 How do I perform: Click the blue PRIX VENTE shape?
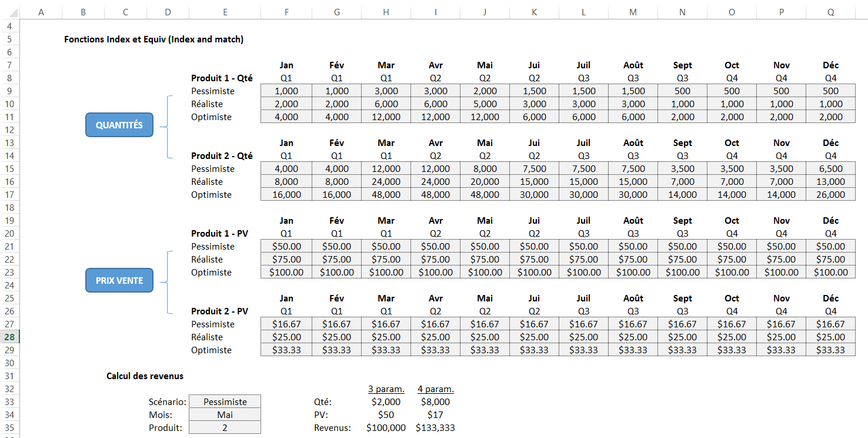(119, 280)
